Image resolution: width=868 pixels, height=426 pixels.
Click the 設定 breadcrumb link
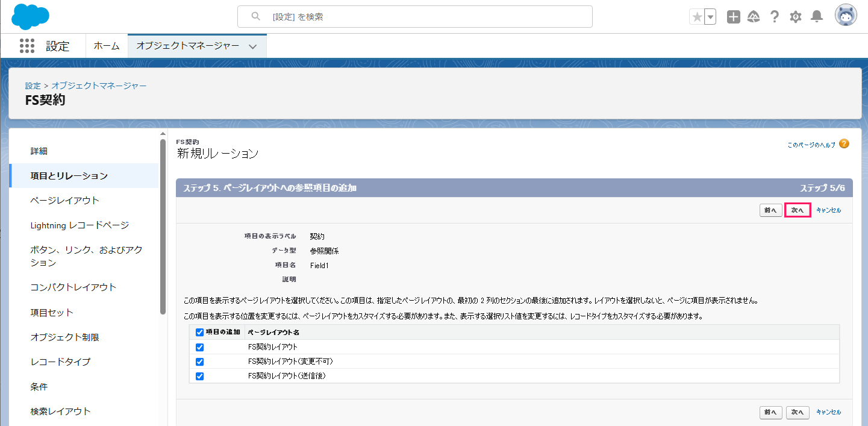coord(33,86)
